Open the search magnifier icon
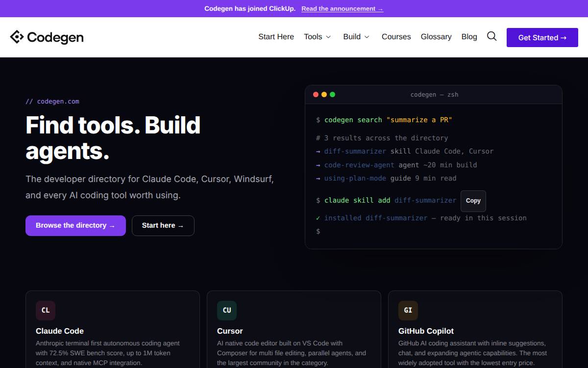Viewport: 588px width, 368px height. click(491, 36)
